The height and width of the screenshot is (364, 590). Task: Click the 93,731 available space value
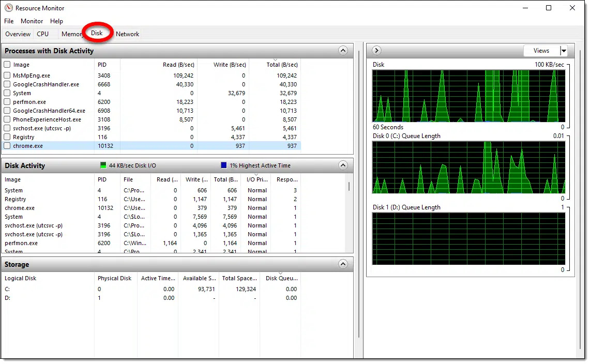click(x=206, y=289)
